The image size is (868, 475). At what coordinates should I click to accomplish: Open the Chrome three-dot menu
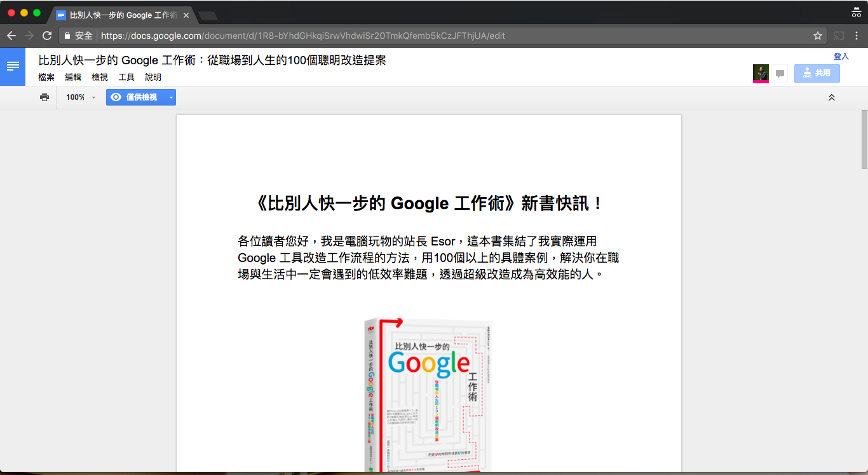[857, 36]
